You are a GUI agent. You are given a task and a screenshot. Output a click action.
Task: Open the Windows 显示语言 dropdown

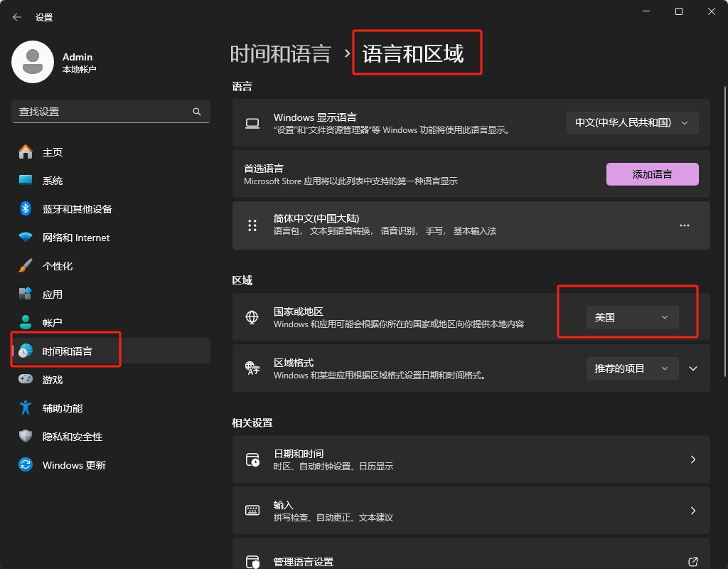[632, 123]
